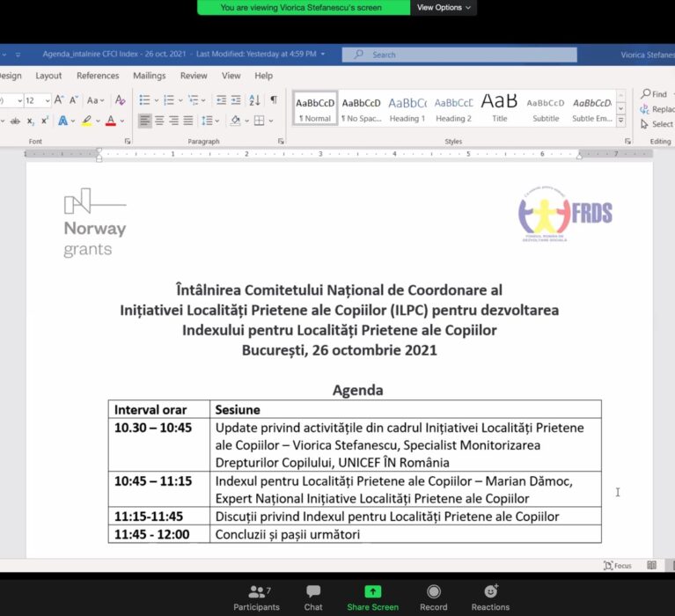
Task: Open the Zoom Participants panel
Action: tap(257, 598)
